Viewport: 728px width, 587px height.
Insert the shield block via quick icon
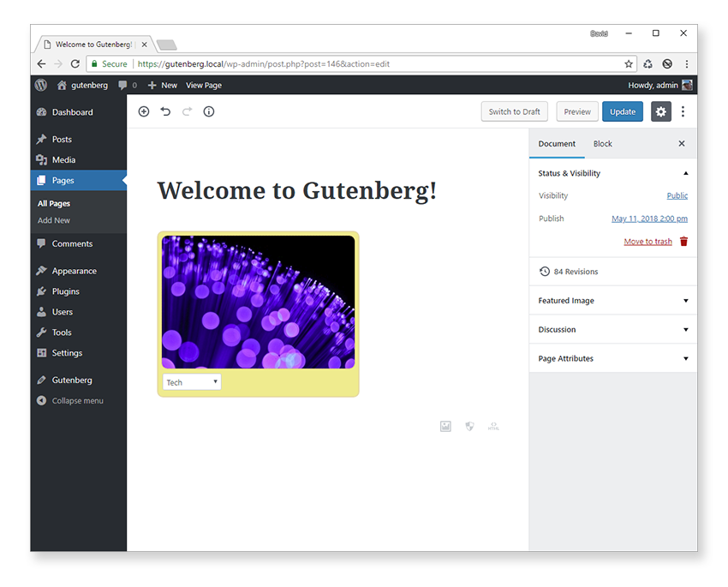click(470, 426)
